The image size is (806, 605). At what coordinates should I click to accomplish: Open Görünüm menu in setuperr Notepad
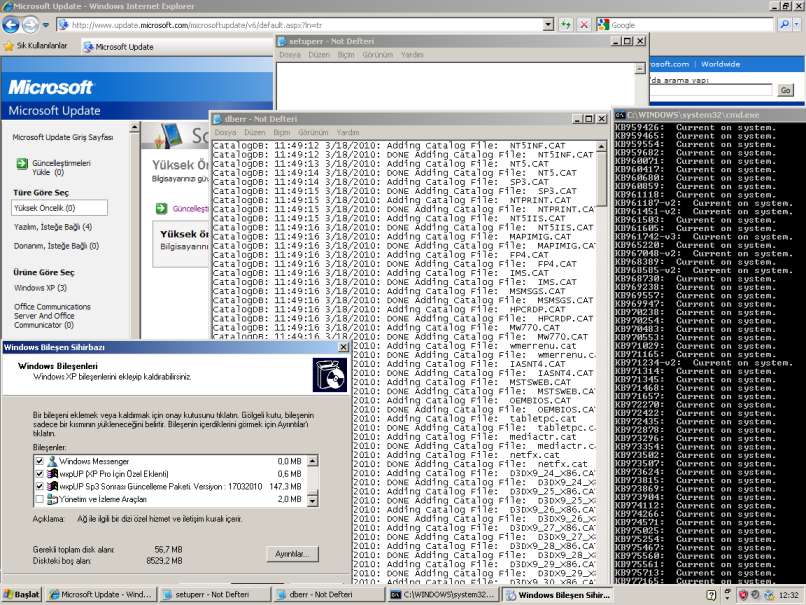pos(377,54)
